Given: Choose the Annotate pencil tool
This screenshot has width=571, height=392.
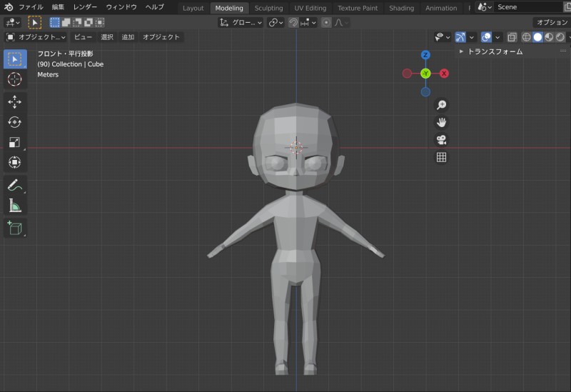Looking at the screenshot, I should [x=15, y=185].
